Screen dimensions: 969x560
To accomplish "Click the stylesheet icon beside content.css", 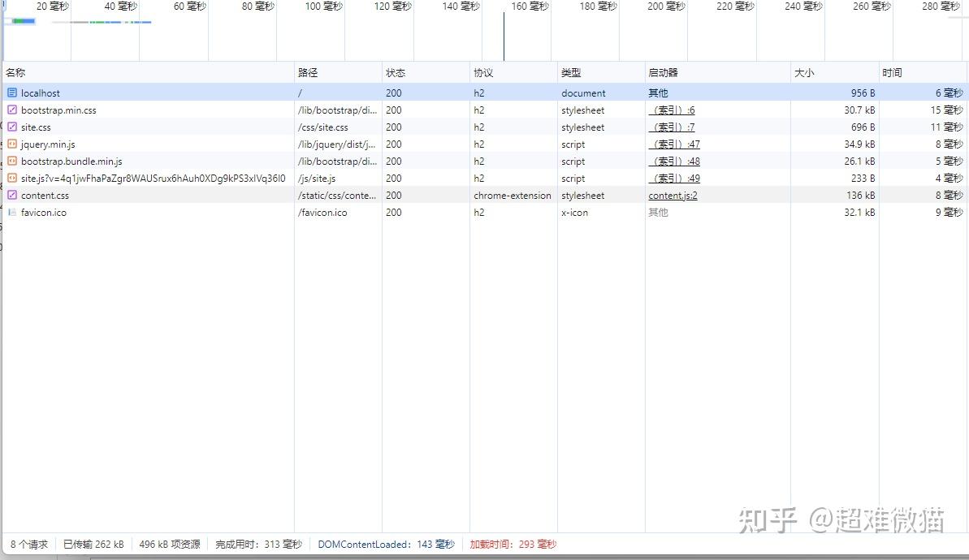I will coord(11,195).
